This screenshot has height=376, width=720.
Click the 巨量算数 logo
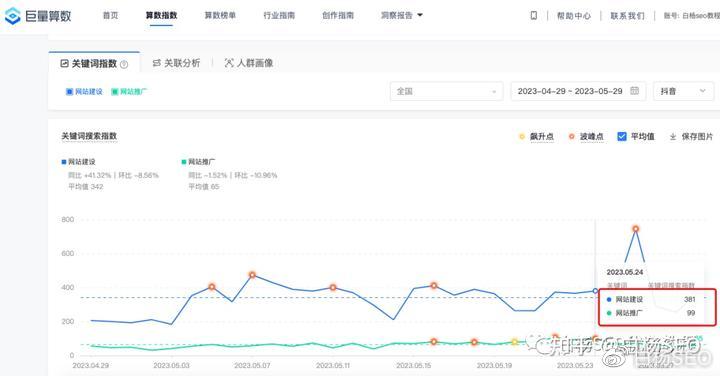(38, 16)
